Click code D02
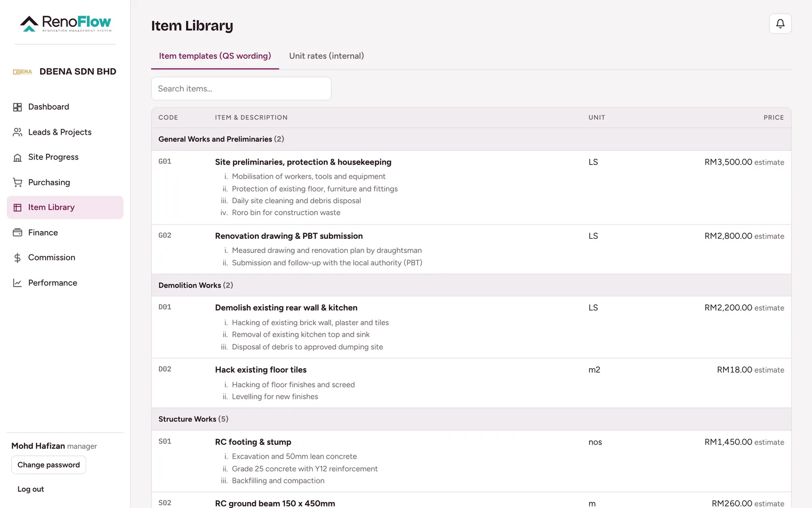The height and width of the screenshot is (508, 812). pos(165,369)
